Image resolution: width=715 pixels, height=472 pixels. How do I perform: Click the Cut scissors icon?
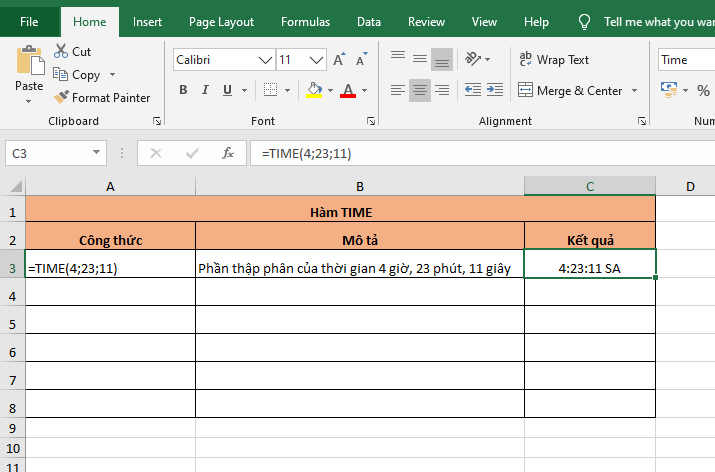tap(61, 51)
